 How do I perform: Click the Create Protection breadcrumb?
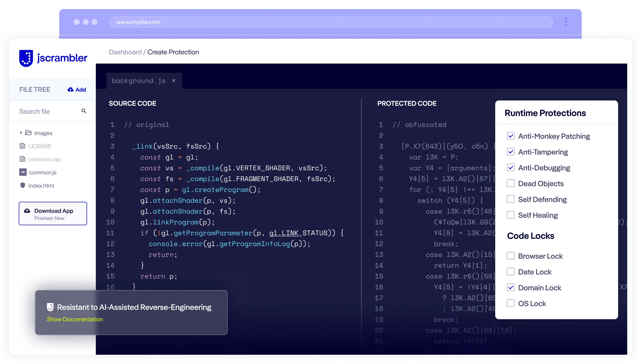(173, 52)
